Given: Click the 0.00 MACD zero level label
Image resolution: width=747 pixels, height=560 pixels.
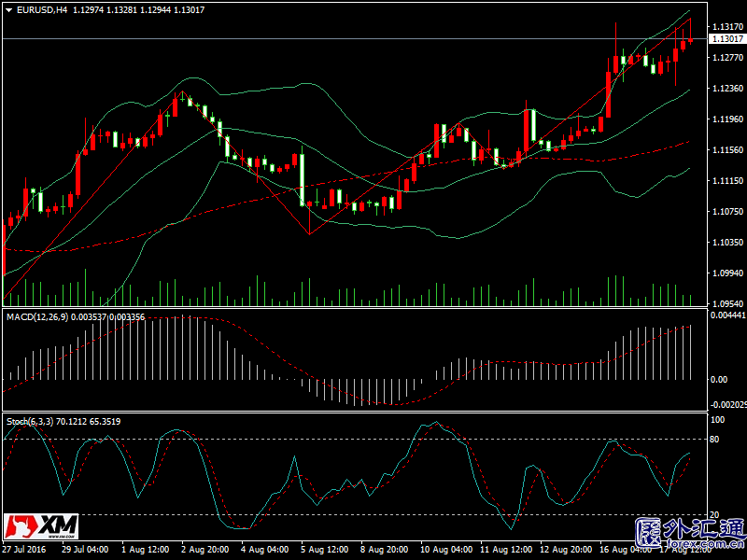Looking at the screenshot, I should [x=719, y=380].
